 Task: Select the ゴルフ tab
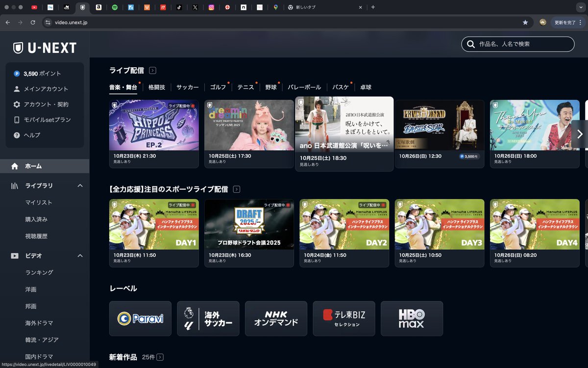218,87
